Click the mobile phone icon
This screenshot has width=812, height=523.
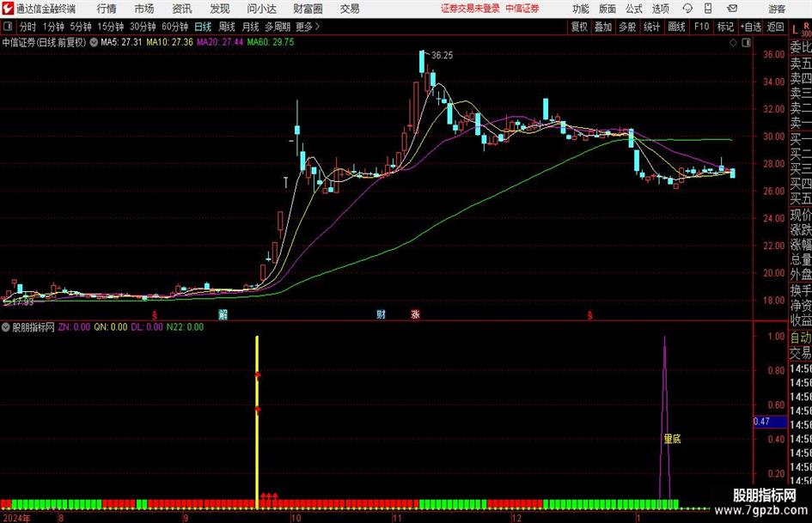pos(708,9)
